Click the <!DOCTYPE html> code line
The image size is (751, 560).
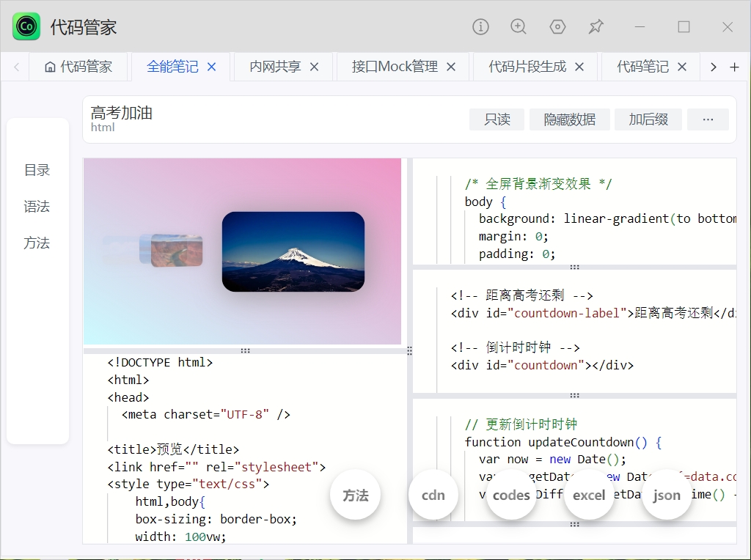[160, 362]
